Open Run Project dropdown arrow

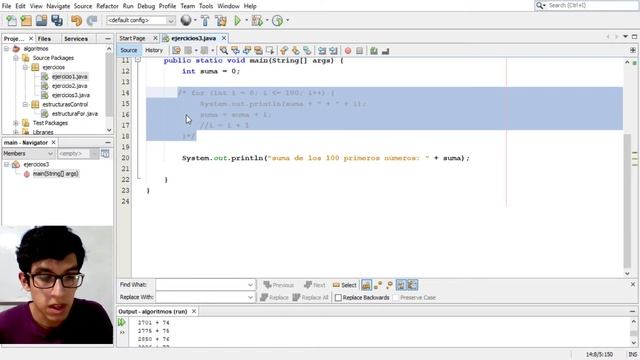[x=246, y=20]
